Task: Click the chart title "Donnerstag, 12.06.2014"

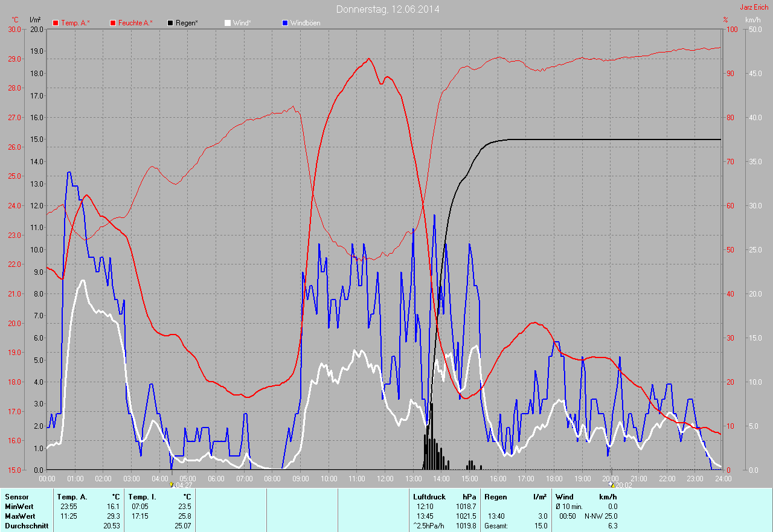Action: [x=388, y=9]
